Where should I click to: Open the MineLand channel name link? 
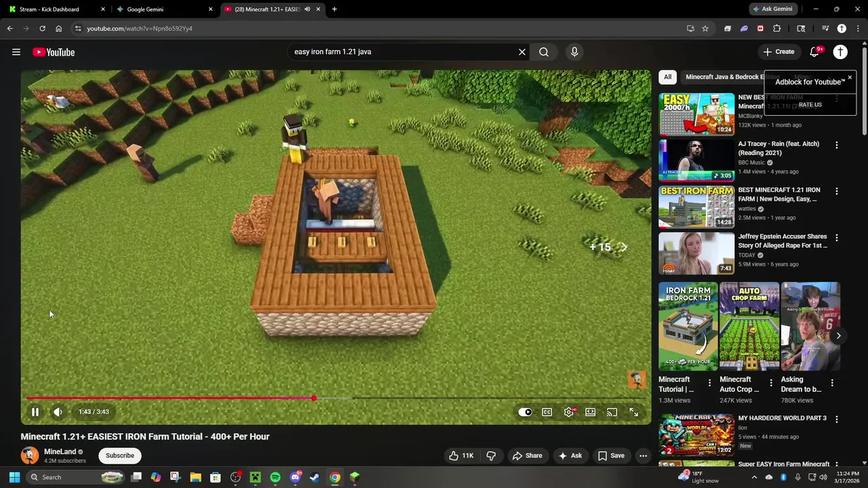click(x=60, y=451)
